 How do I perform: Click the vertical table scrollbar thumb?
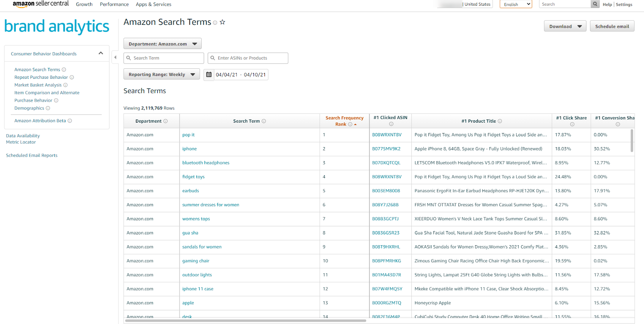[632, 140]
